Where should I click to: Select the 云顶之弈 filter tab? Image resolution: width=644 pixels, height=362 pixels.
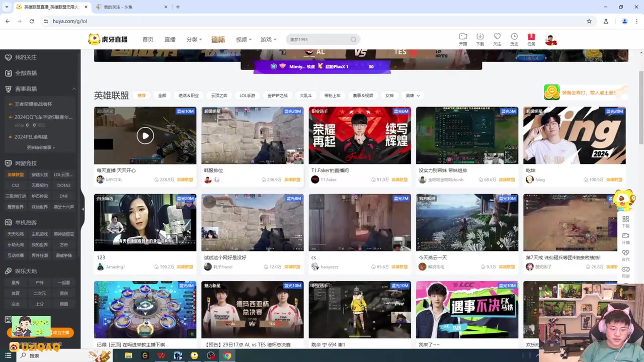tap(219, 96)
